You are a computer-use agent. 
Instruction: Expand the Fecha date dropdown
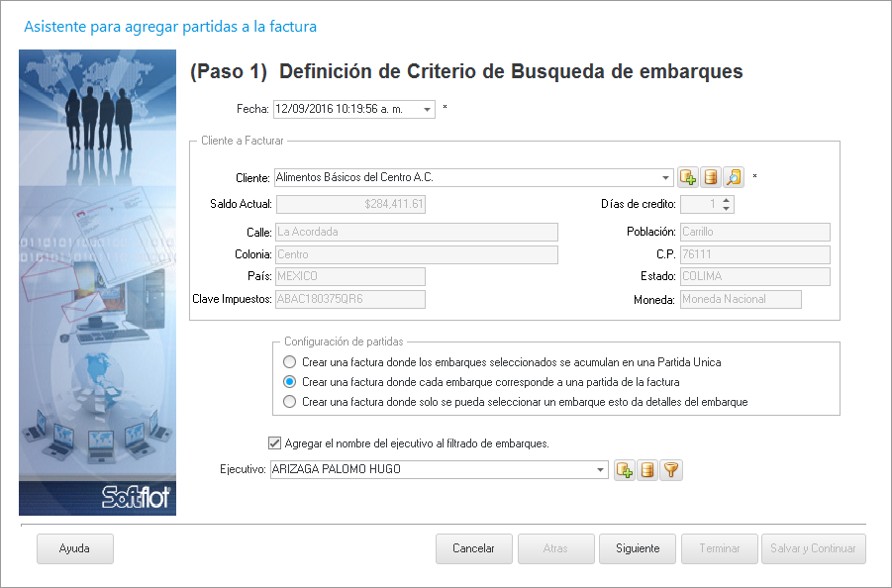point(427,109)
